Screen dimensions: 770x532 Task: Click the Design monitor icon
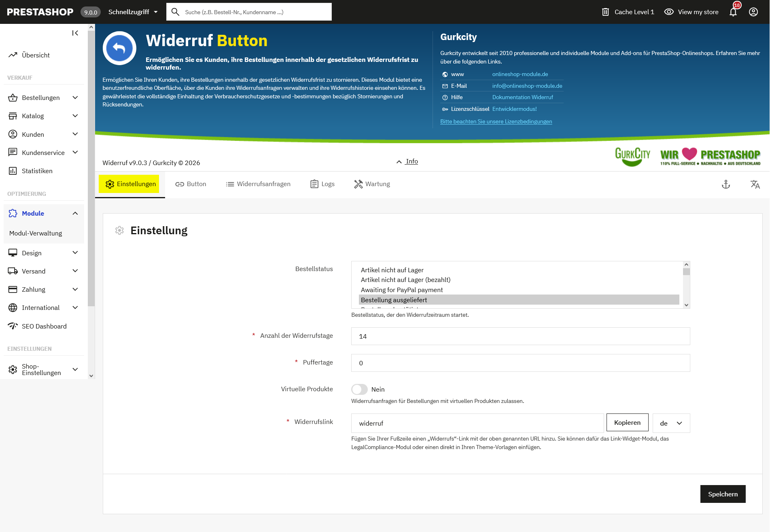tap(13, 253)
